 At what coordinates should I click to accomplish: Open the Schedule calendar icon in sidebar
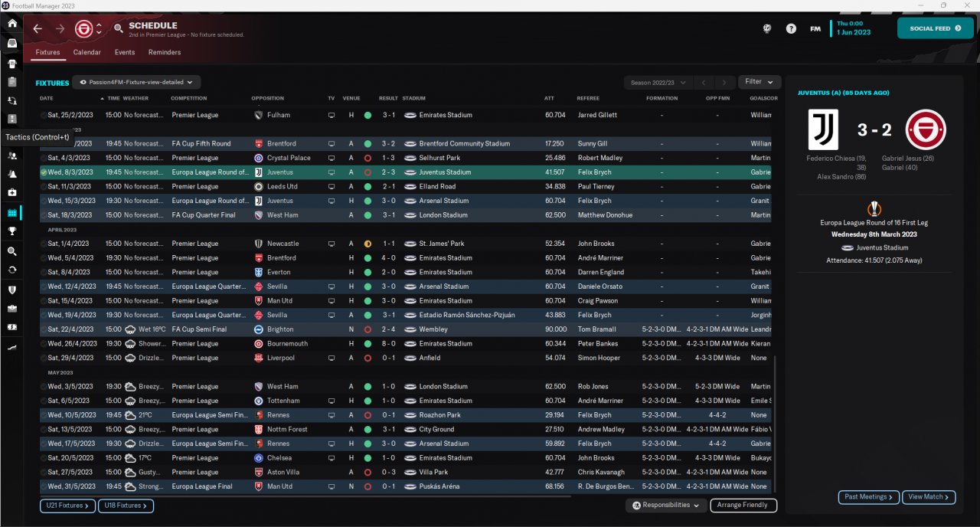[x=12, y=212]
